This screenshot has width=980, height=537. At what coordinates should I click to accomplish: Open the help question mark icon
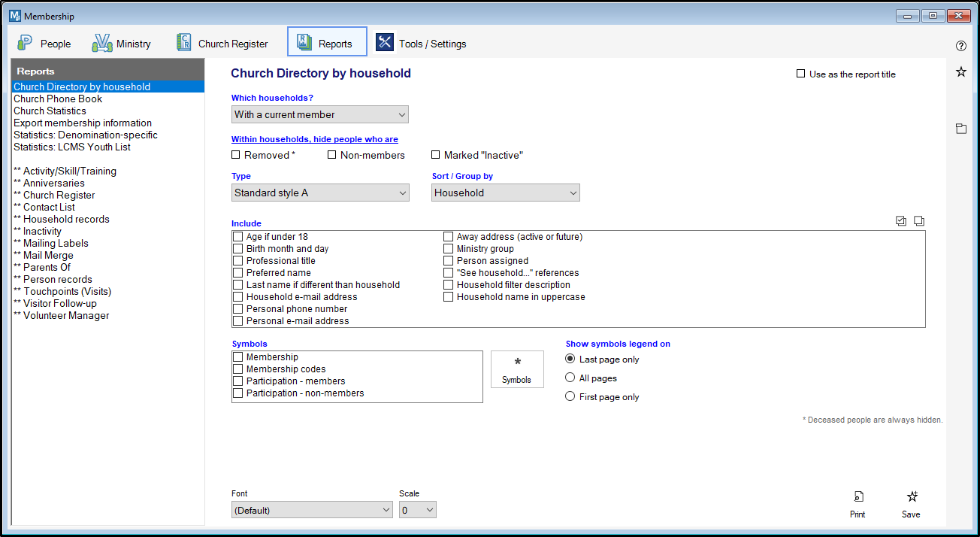point(960,46)
